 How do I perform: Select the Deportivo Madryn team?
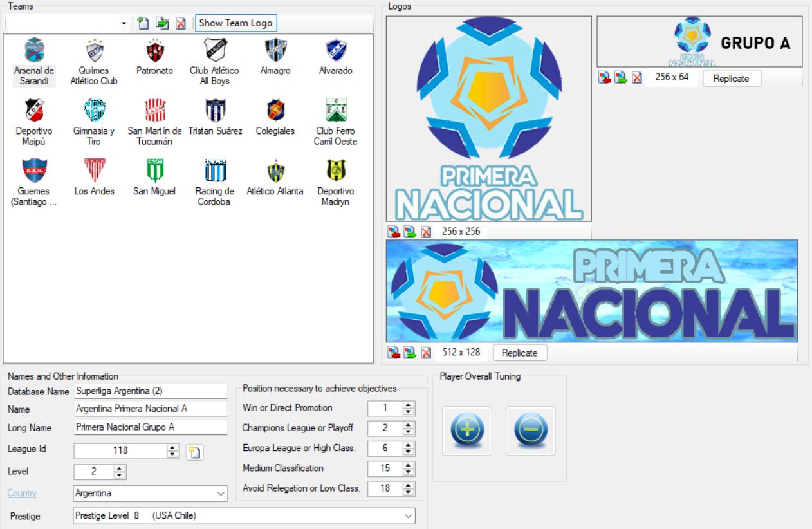coord(336,182)
